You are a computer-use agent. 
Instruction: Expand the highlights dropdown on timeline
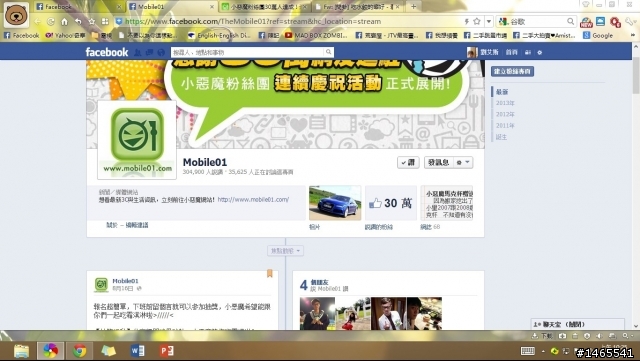pos(285,251)
